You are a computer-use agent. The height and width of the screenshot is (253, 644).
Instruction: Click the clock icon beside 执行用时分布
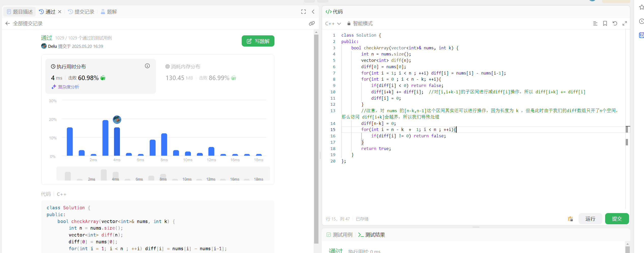click(x=53, y=67)
